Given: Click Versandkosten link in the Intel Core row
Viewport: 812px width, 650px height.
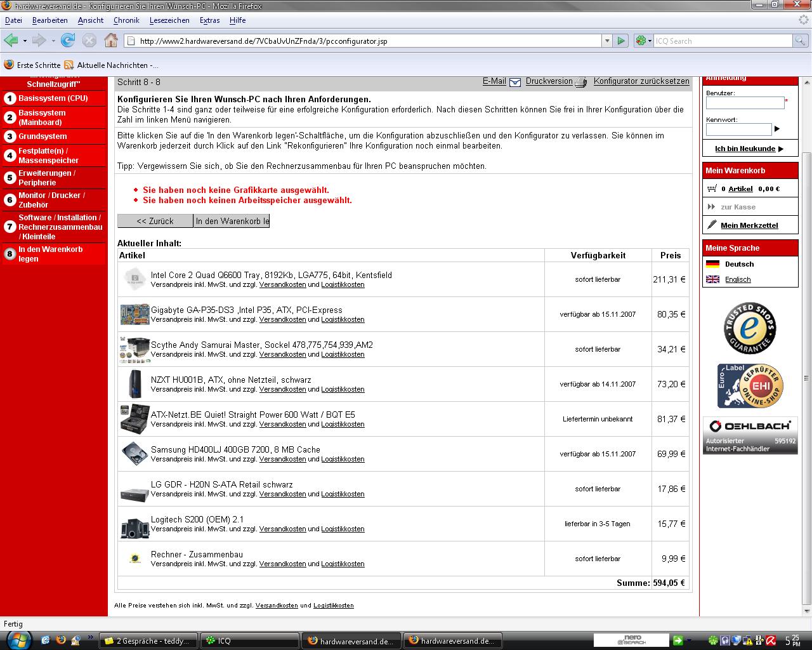Looking at the screenshot, I should 282,284.
